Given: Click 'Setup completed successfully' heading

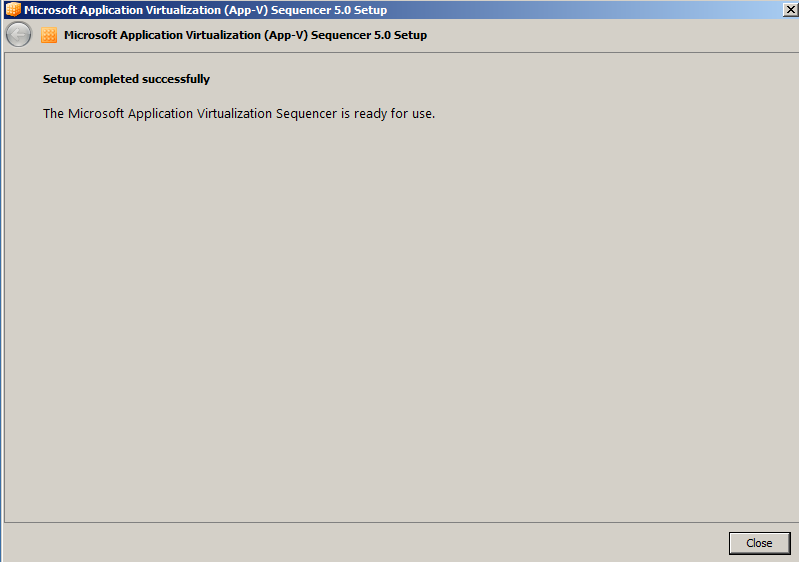Looking at the screenshot, I should (126, 79).
